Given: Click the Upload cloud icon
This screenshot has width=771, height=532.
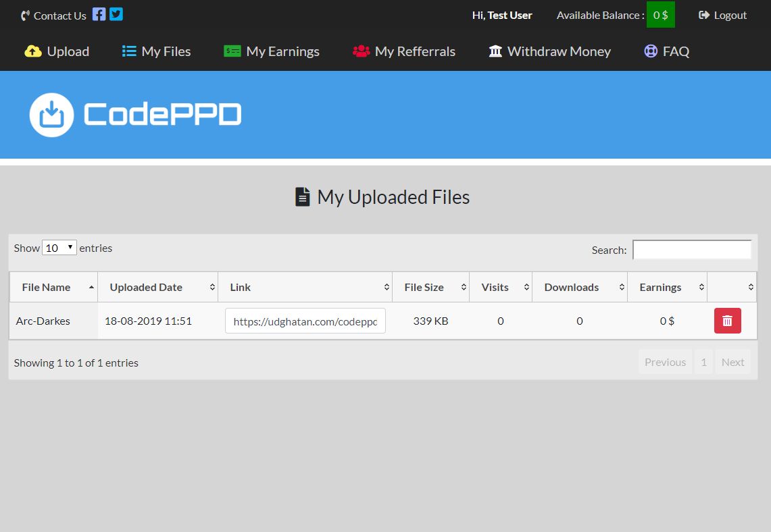Looking at the screenshot, I should 33,51.
